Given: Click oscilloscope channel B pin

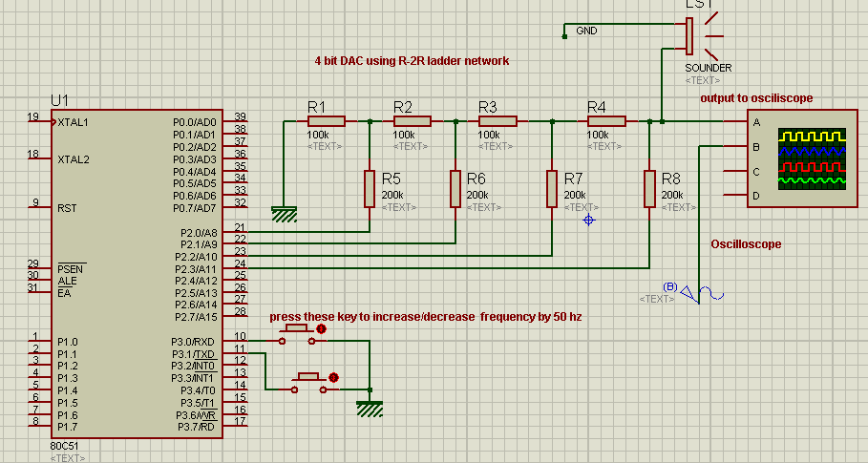Looking at the screenshot, I should (735, 146).
